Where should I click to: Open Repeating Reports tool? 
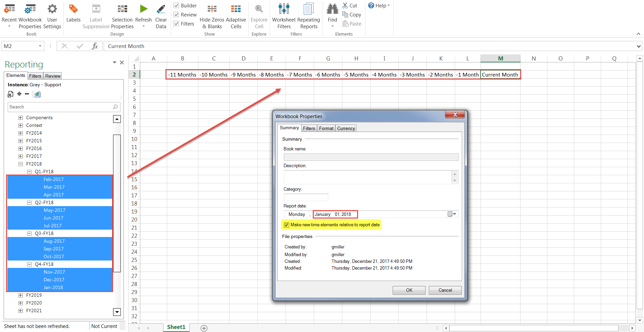point(309,16)
